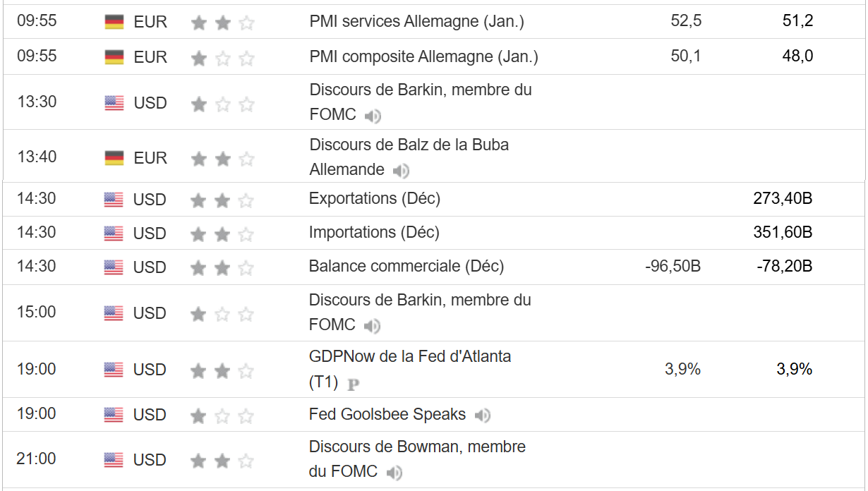Select the Balance commerciale (Déc) event

[x=406, y=267]
